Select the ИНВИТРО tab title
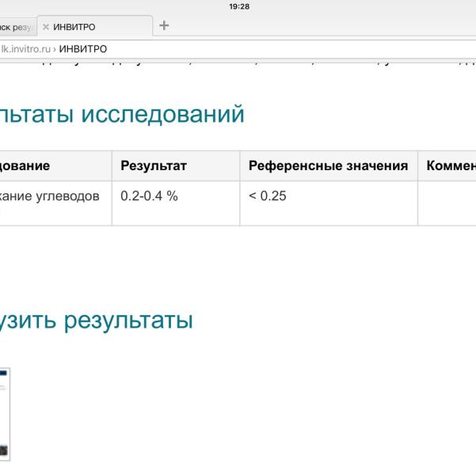The height and width of the screenshot is (475, 476). point(74,27)
